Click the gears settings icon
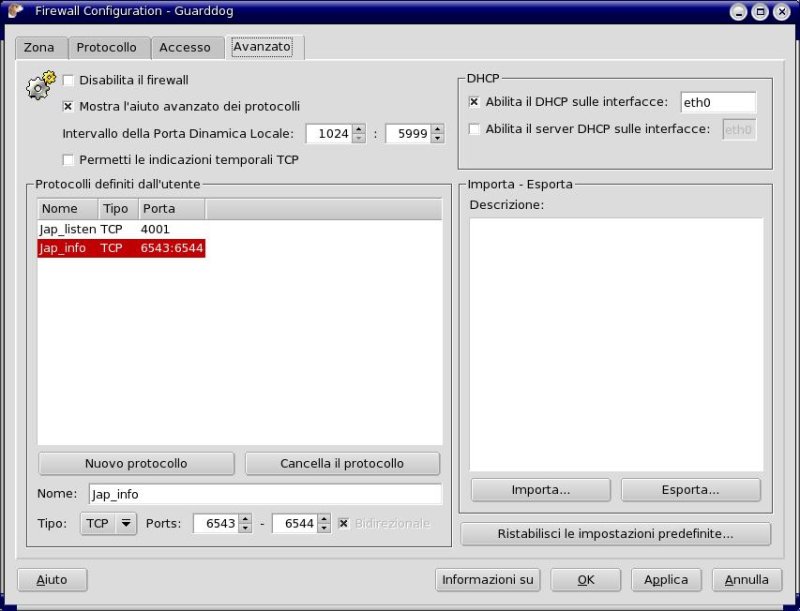 [x=39, y=87]
